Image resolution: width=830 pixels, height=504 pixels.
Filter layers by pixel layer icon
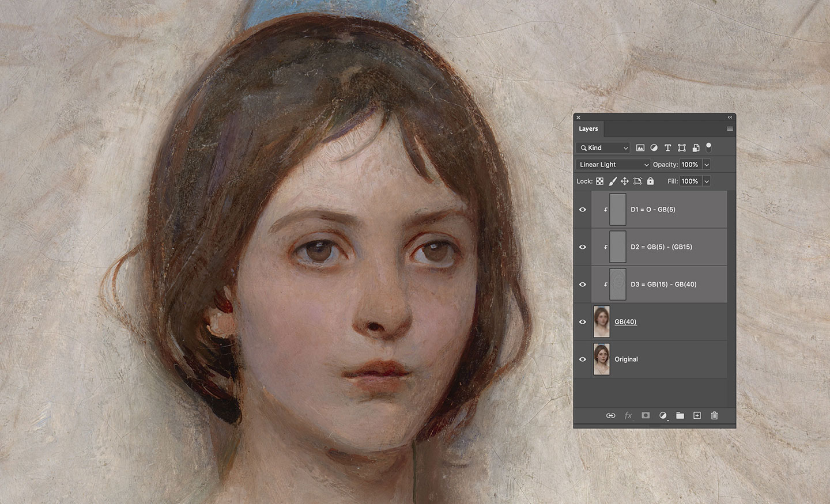[x=640, y=148]
